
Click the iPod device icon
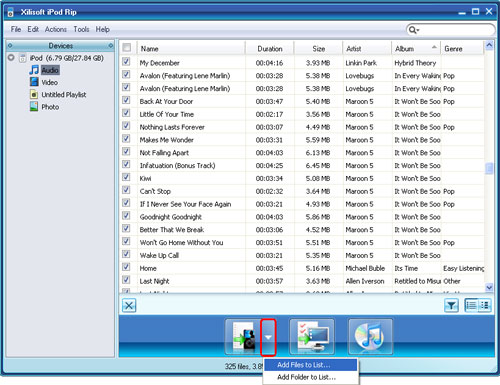(23, 58)
